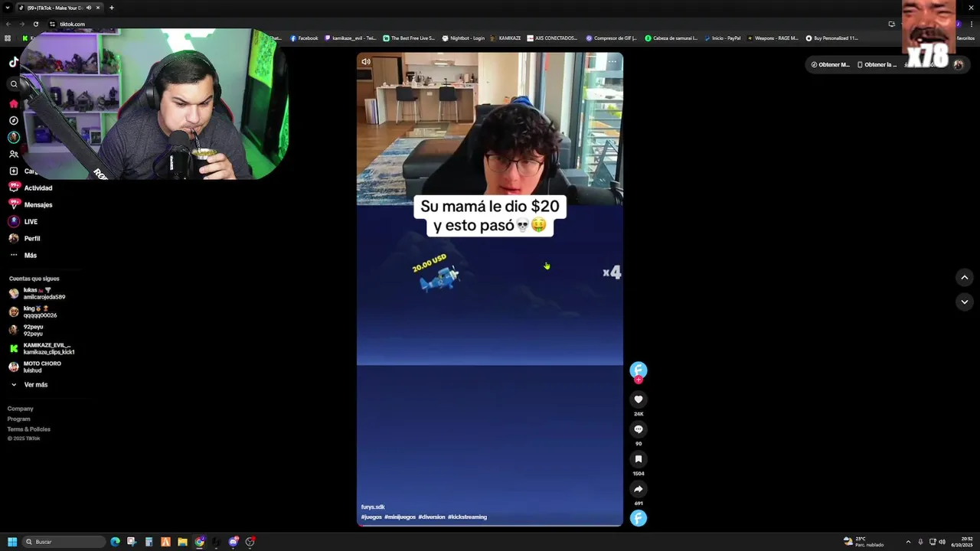Screen dimensions: 980x551
Task: Open the Buy Personalized bookmark
Action: click(831, 37)
